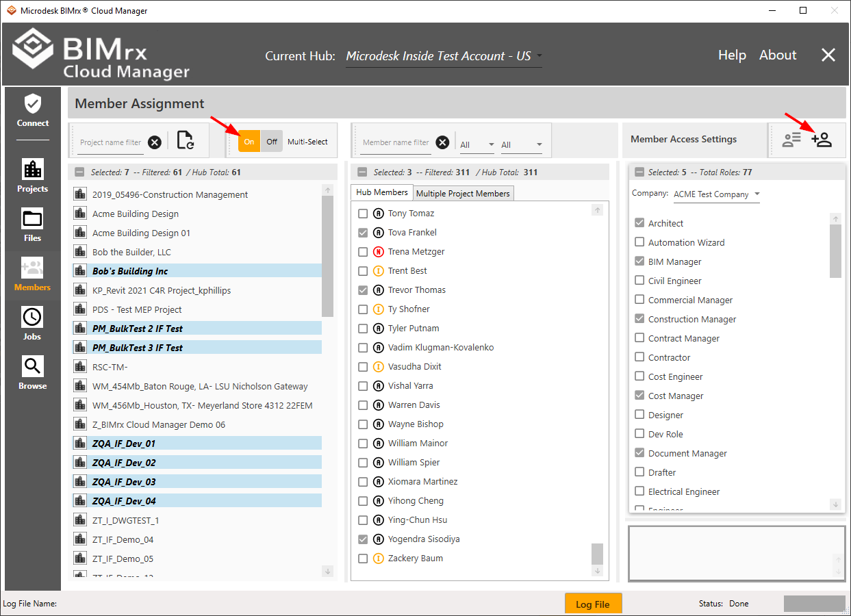
Task: Open the Projects sidebar section
Action: 33,176
